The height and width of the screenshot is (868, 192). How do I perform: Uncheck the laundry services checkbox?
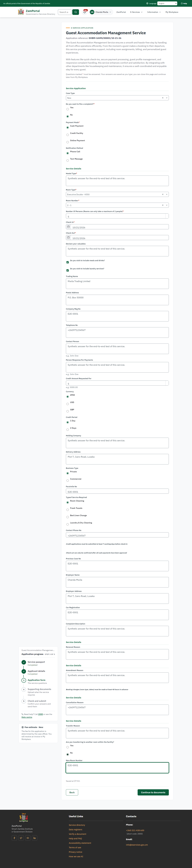point(67,270)
